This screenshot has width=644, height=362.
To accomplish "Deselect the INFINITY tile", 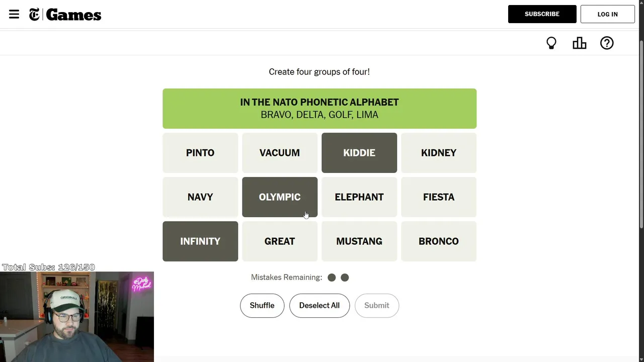I will 200,241.
